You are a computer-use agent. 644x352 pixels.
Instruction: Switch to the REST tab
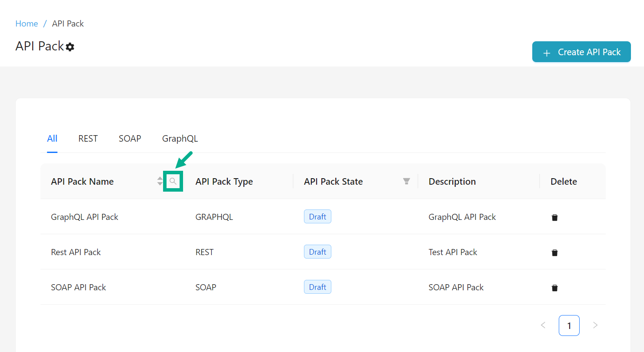click(88, 139)
